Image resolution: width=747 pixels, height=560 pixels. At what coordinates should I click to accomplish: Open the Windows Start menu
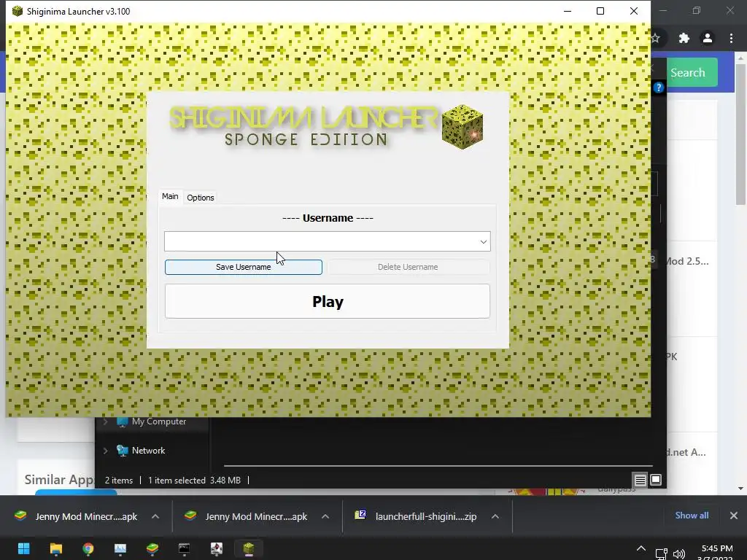click(x=24, y=548)
